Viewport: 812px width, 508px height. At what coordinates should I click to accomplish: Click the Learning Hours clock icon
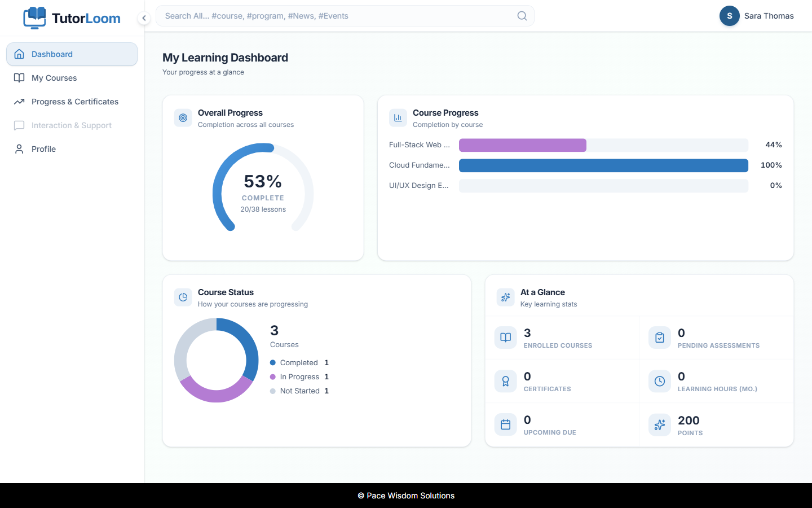(660, 381)
